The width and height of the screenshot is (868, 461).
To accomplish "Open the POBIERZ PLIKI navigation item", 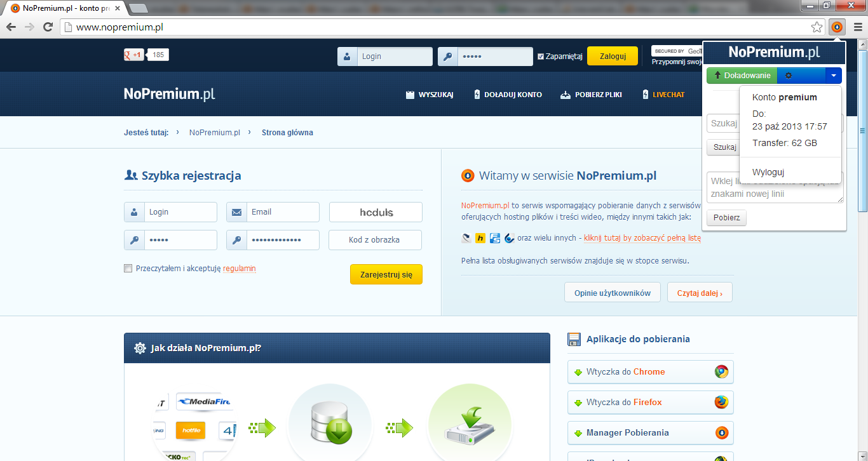I will point(591,95).
